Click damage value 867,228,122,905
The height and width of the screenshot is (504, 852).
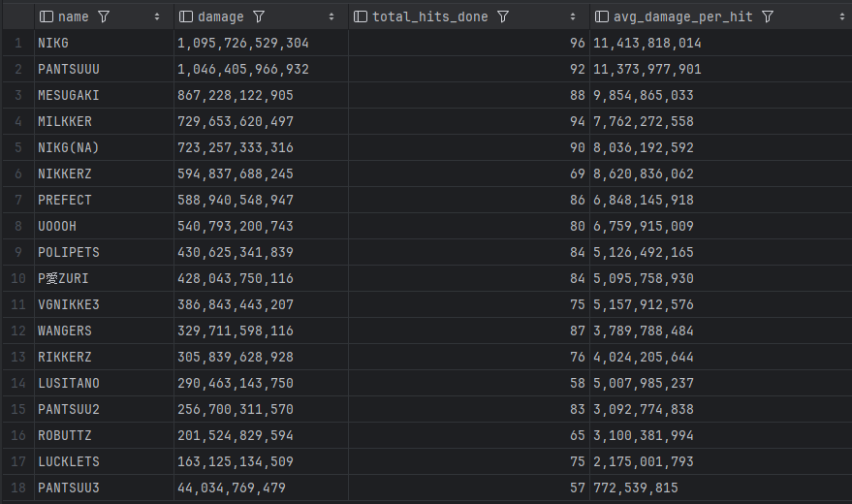coord(236,95)
